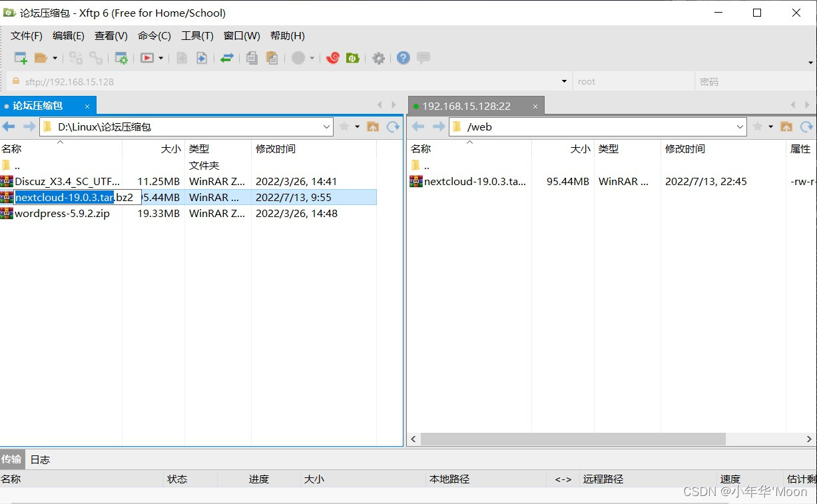
Task: Open the 工具(T) menu
Action: pyautogui.click(x=197, y=36)
